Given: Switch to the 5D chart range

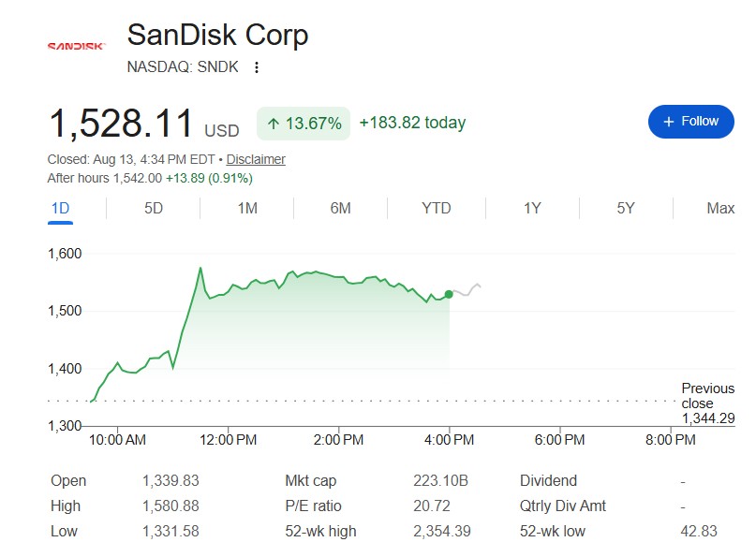Looking at the screenshot, I should click(x=154, y=208).
